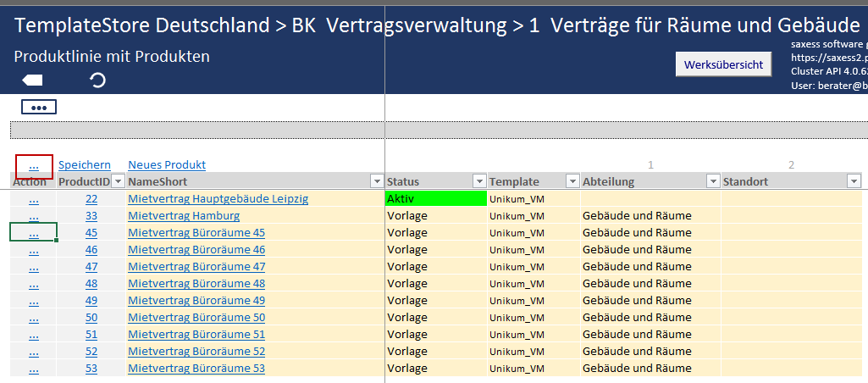The width and height of the screenshot is (868, 383).
Task: Click the refresh circular arrow icon
Action: (98, 80)
